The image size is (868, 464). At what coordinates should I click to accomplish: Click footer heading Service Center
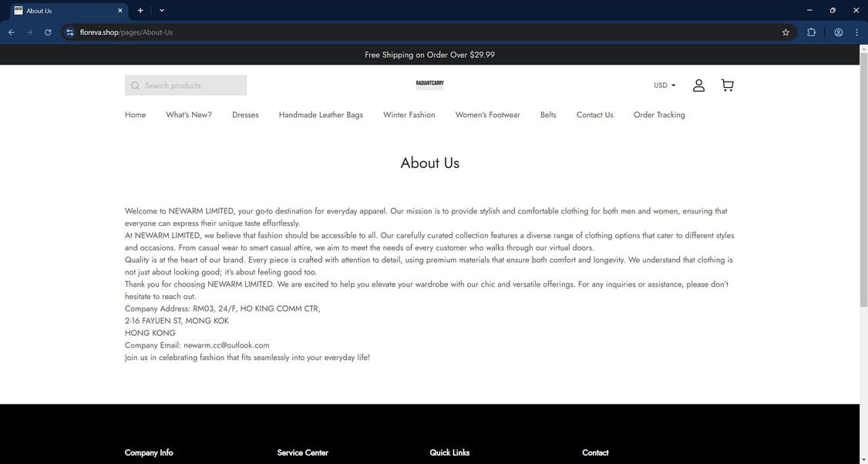pos(303,452)
